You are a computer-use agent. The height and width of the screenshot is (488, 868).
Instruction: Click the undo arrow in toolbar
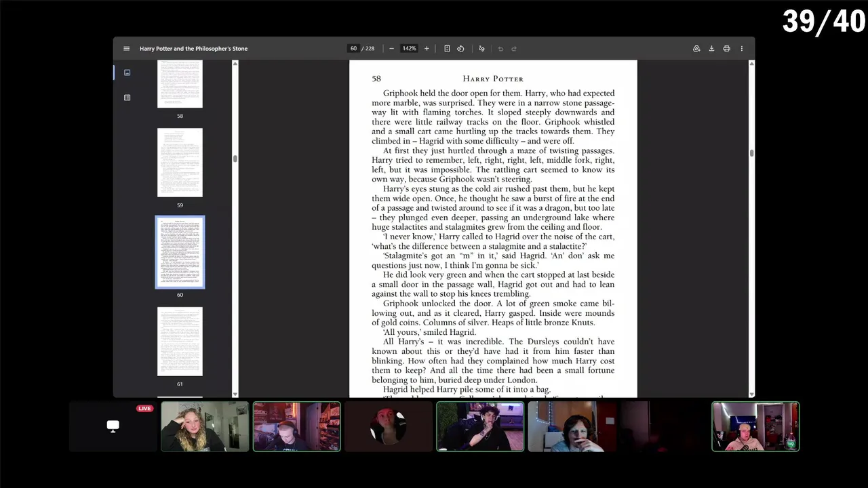[500, 49]
